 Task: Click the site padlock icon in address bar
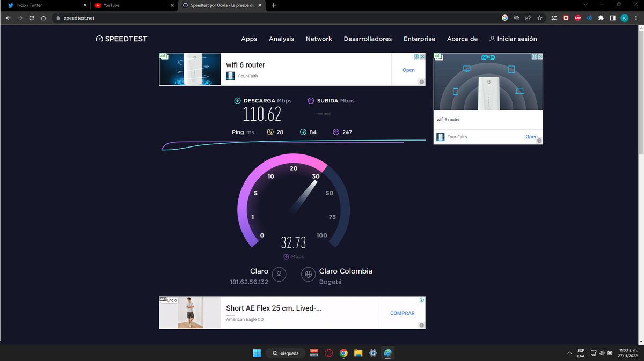[58, 18]
